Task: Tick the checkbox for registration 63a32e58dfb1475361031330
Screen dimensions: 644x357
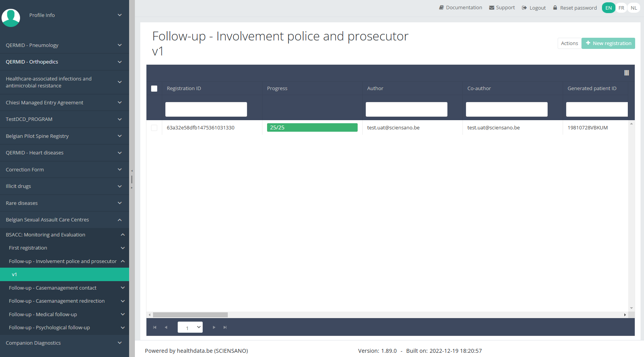Action: point(154,128)
